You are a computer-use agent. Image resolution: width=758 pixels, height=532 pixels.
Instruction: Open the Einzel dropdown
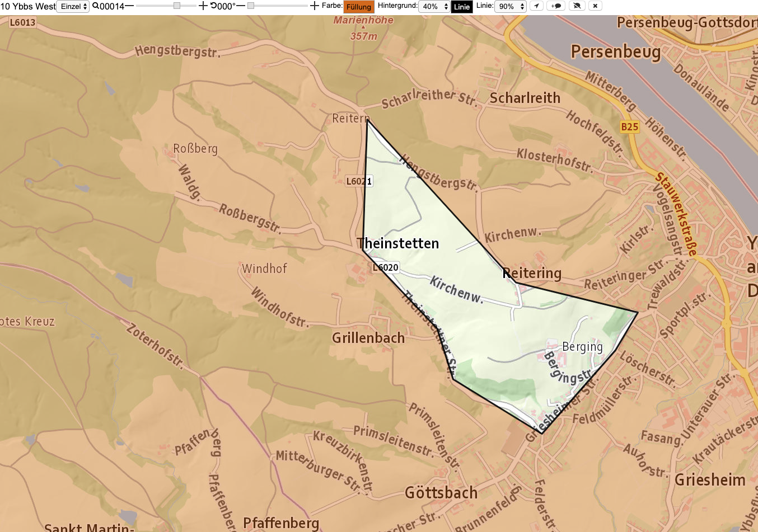point(73,7)
